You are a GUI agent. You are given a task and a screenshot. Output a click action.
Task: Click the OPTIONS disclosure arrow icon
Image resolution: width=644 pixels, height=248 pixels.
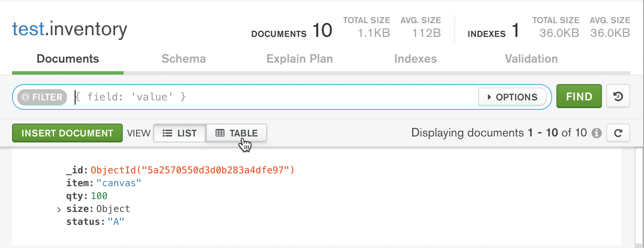click(x=490, y=97)
